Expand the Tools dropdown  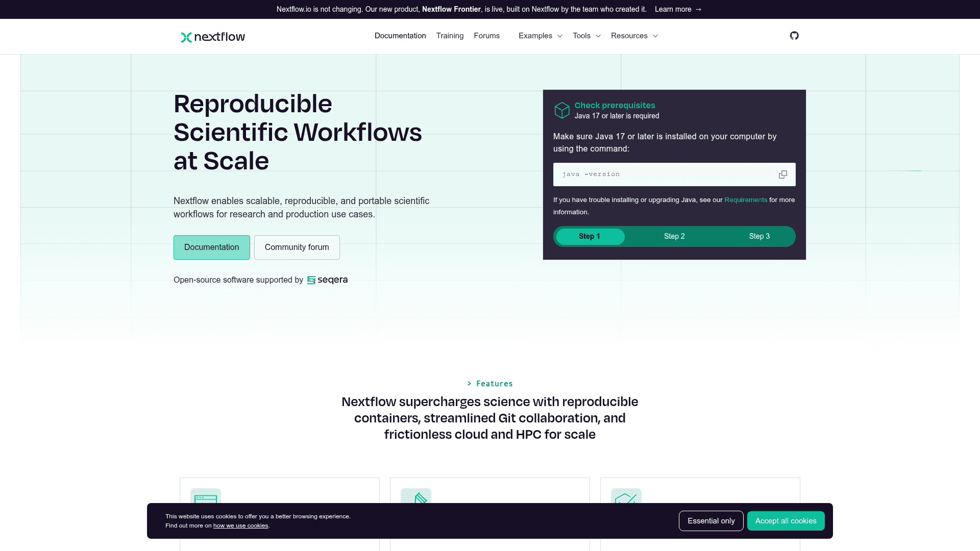[x=586, y=36]
